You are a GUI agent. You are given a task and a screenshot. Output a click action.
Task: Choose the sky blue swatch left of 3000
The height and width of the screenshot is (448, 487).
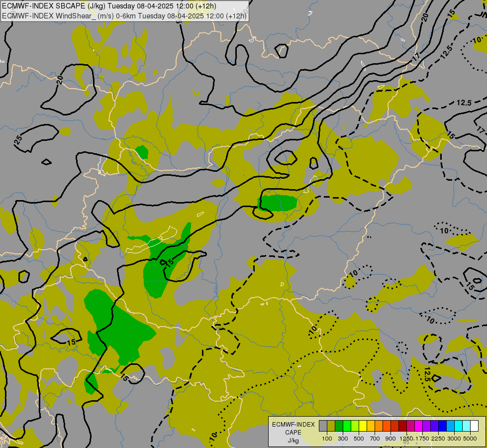pyautogui.click(x=451, y=426)
